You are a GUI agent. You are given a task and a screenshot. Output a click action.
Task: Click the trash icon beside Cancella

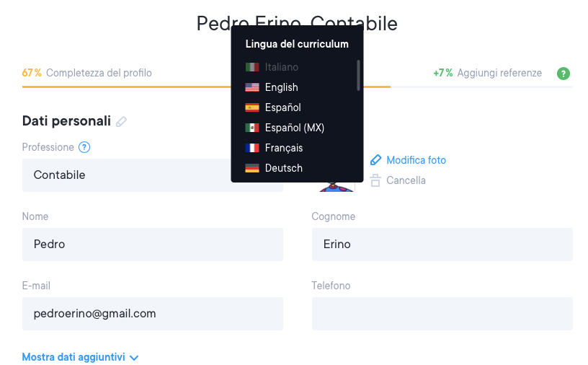tap(375, 180)
